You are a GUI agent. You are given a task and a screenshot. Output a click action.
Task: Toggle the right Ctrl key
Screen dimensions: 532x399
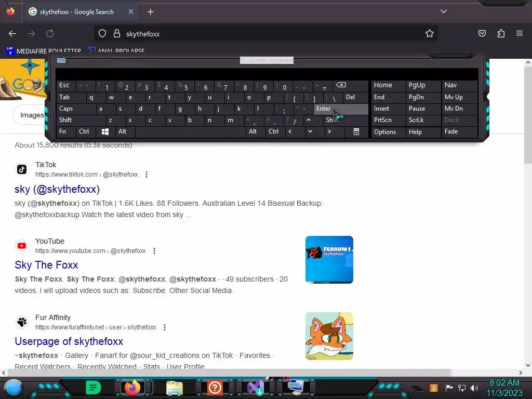[x=275, y=131]
